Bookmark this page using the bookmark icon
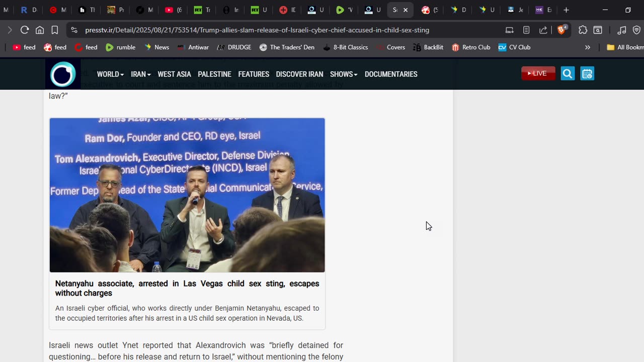This screenshot has width=644, height=362. coord(55,30)
